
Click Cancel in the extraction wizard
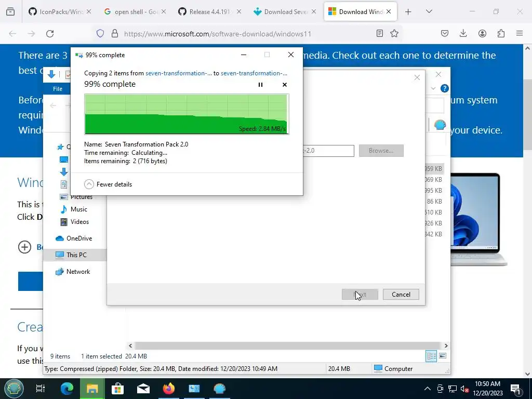(x=401, y=295)
